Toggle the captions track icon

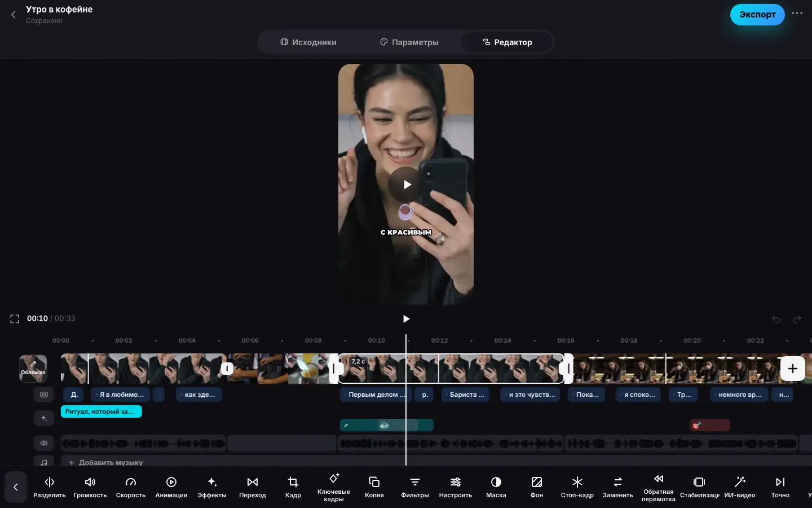[x=44, y=395]
